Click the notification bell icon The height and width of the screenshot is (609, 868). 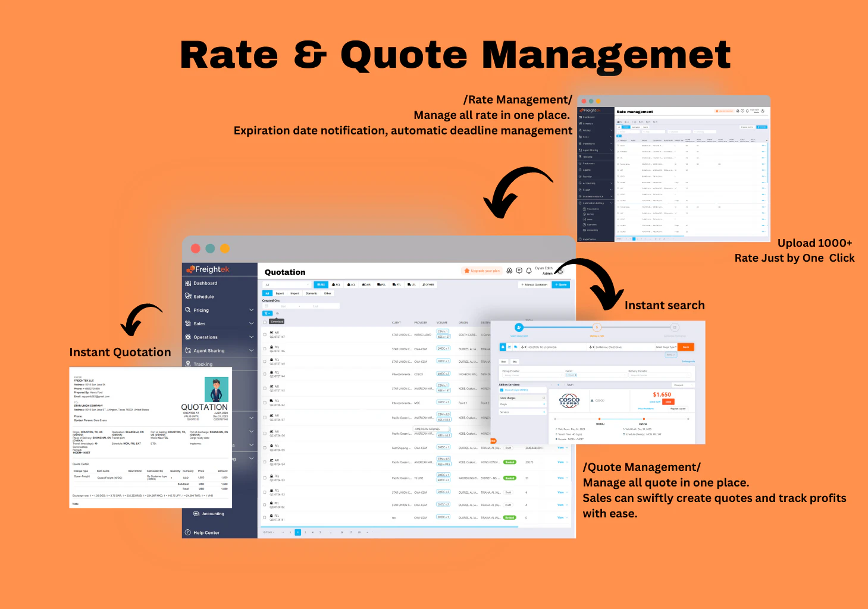click(x=528, y=271)
